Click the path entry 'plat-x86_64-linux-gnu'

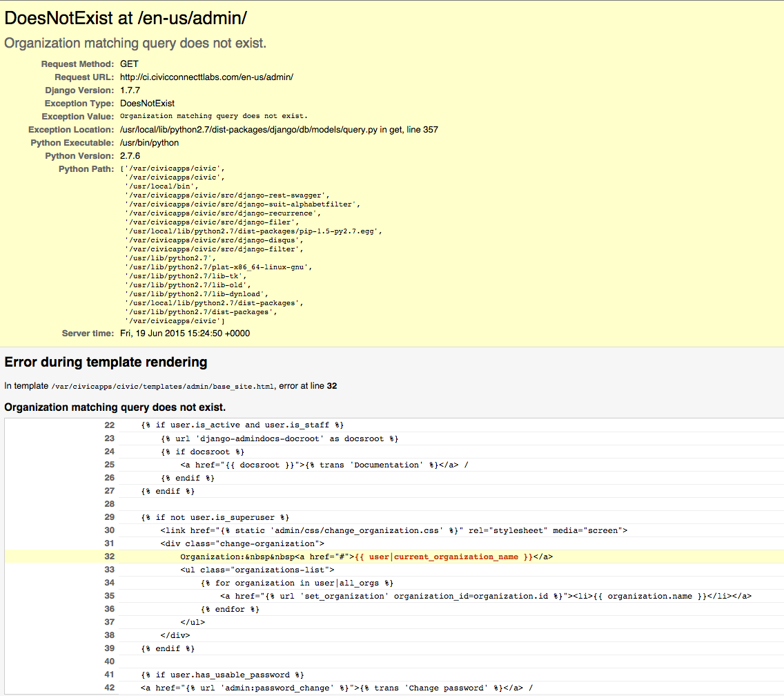(219, 267)
